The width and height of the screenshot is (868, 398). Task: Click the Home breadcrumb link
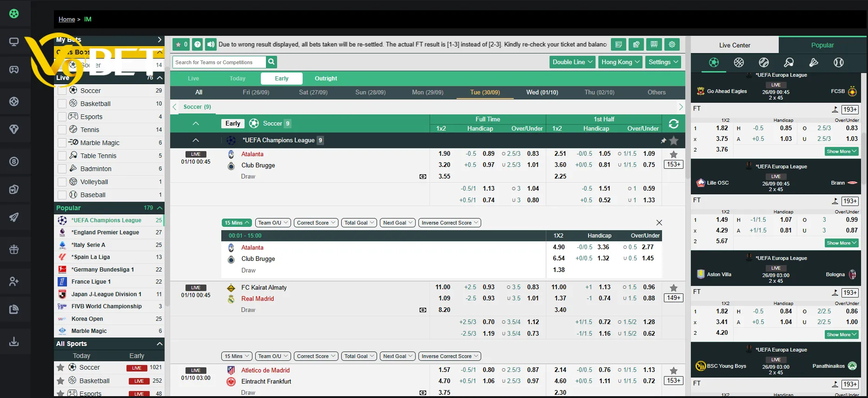(x=66, y=19)
